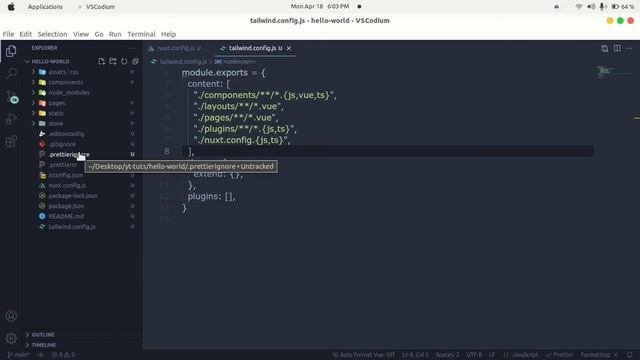
Task: Open the Selection menu
Action: [x=52, y=34]
